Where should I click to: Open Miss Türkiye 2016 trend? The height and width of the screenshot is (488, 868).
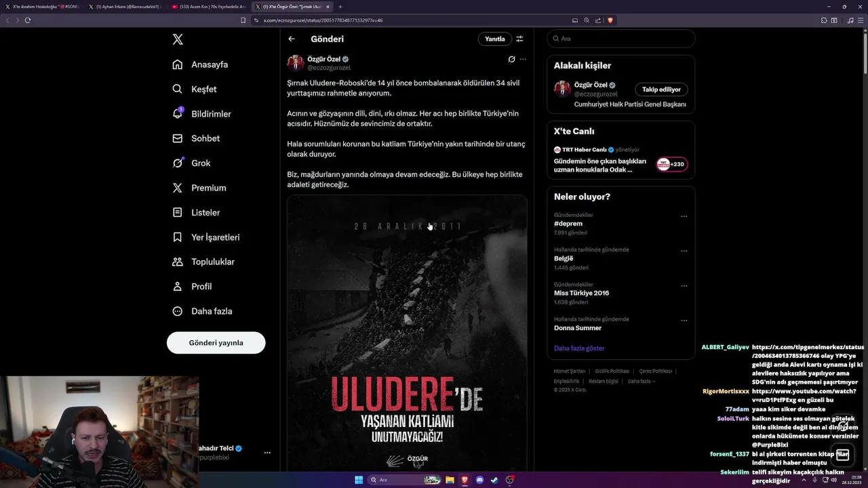click(x=581, y=293)
